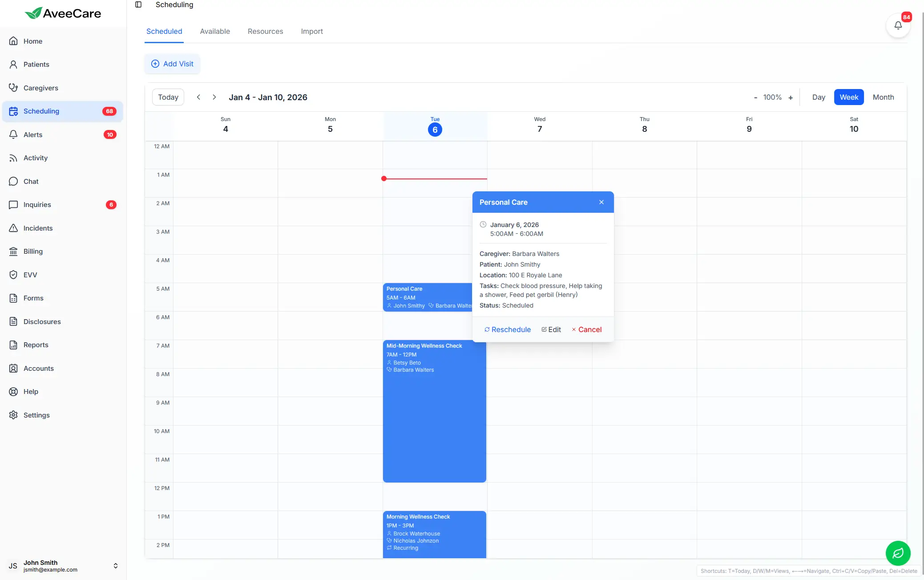Switch calendar to Month view
This screenshot has height=580, width=924.
(x=883, y=97)
